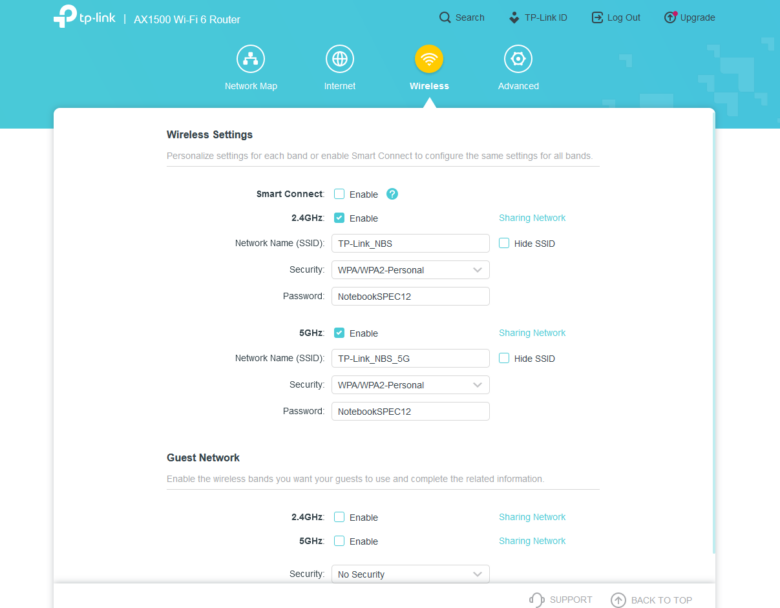Click Sharing Network link for 2.4GHz wireless
This screenshot has height=608, width=780.
[532, 218]
